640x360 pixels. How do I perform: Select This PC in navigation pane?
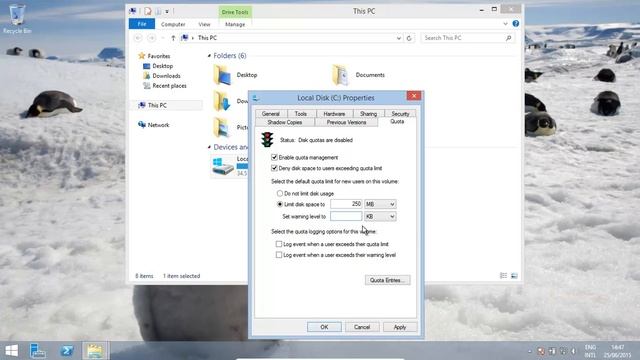[157, 105]
